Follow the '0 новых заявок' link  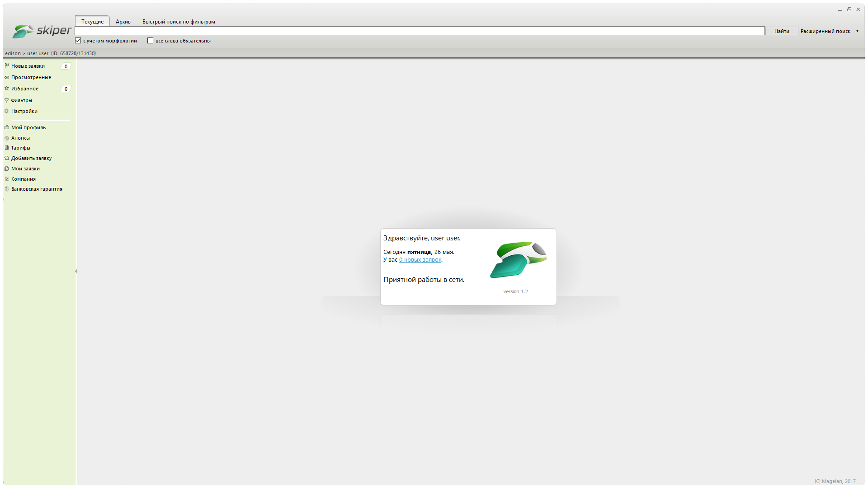(x=420, y=260)
